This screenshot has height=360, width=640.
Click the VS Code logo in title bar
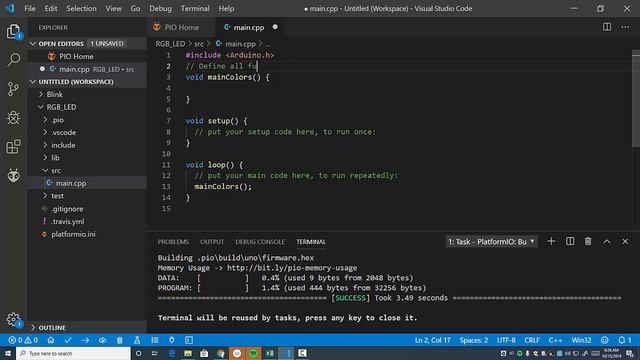coord(10,8)
